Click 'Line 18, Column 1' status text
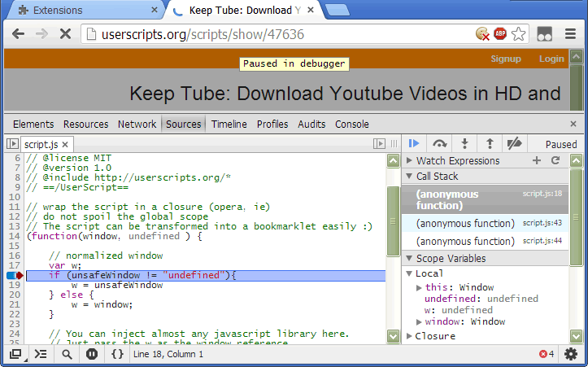Viewport: 588px width, 367px height. point(168,354)
